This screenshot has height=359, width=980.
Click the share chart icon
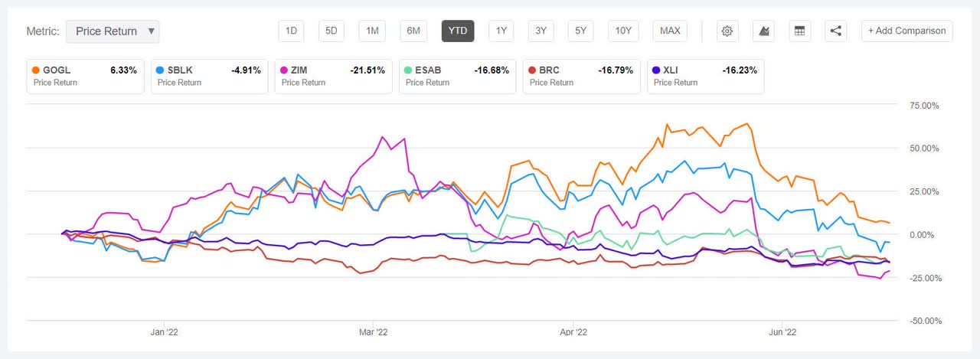tap(835, 31)
